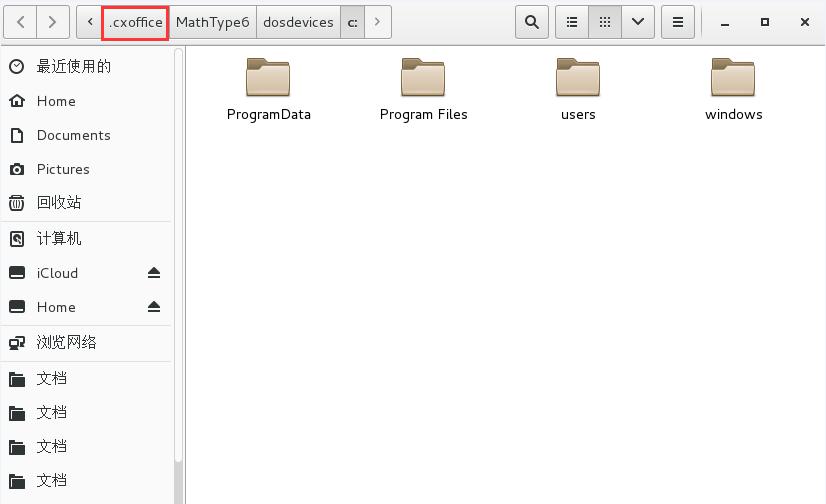This screenshot has width=826, height=504.
Task: Go forward with the forward arrow
Action: (53, 22)
